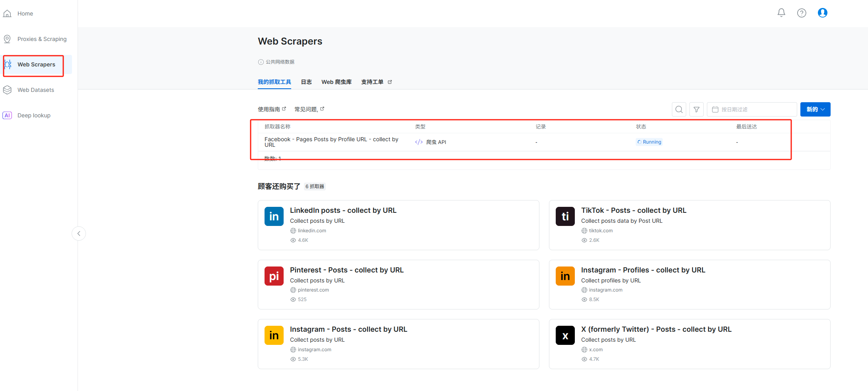The height and width of the screenshot is (391, 868).
Task: Open the X Twitter Posts scraper card
Action: pyautogui.click(x=689, y=344)
